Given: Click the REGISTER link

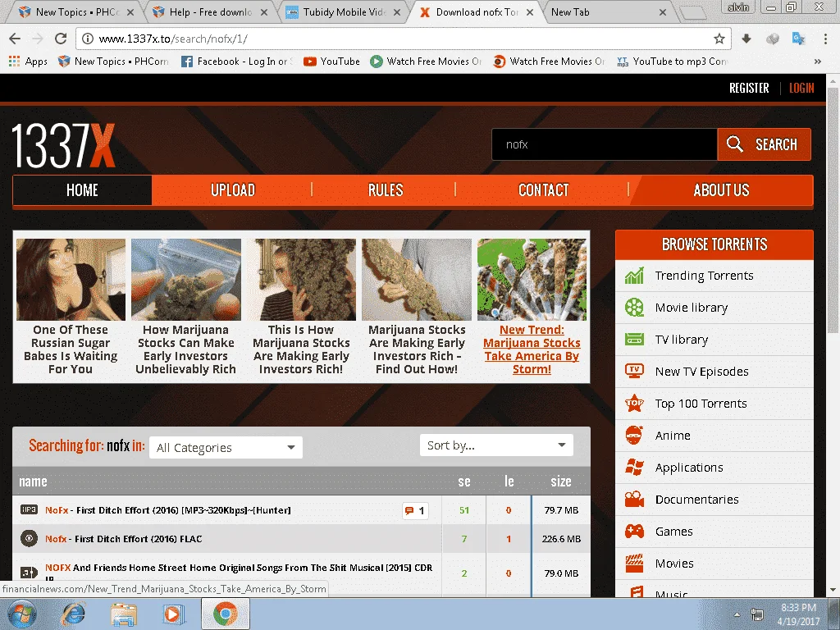Looking at the screenshot, I should (749, 88).
